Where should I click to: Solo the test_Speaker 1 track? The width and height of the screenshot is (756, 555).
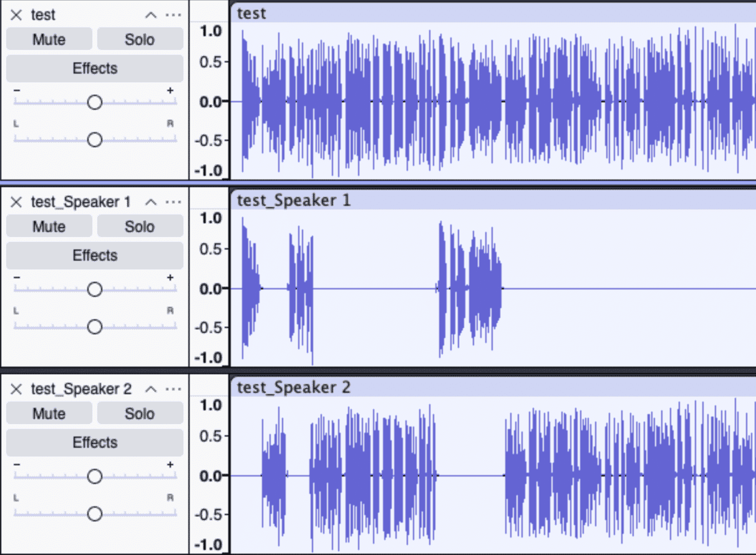140,226
